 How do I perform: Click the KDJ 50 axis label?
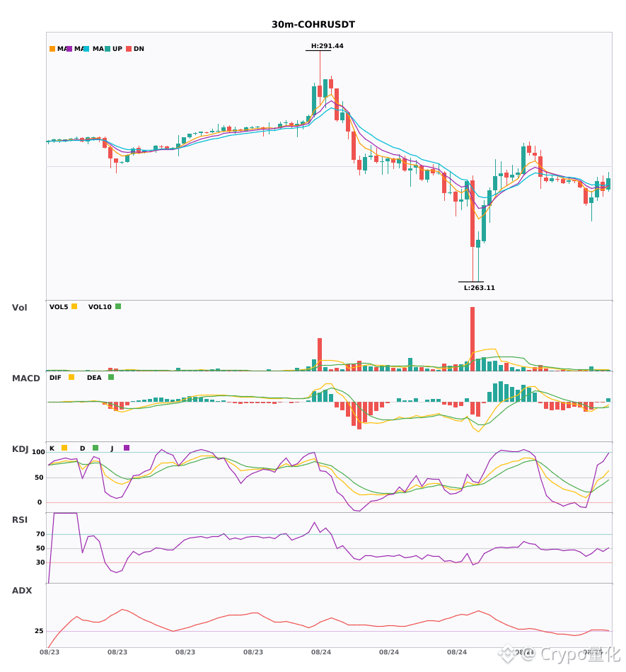(x=40, y=477)
